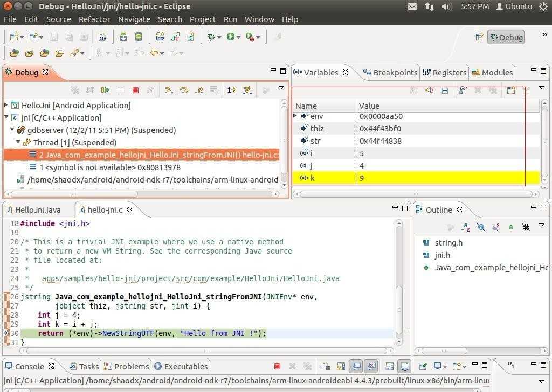Toggle Show Logical Structure in Variables view
Image resolution: width=552 pixels, height=392 pixels.
(x=429, y=90)
